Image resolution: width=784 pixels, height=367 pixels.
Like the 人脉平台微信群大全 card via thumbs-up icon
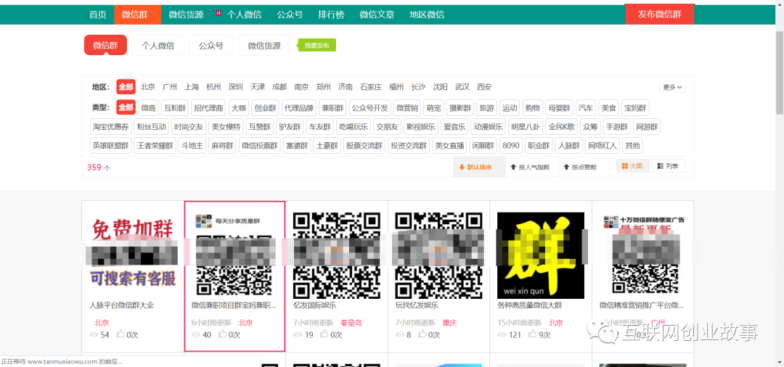121,334
